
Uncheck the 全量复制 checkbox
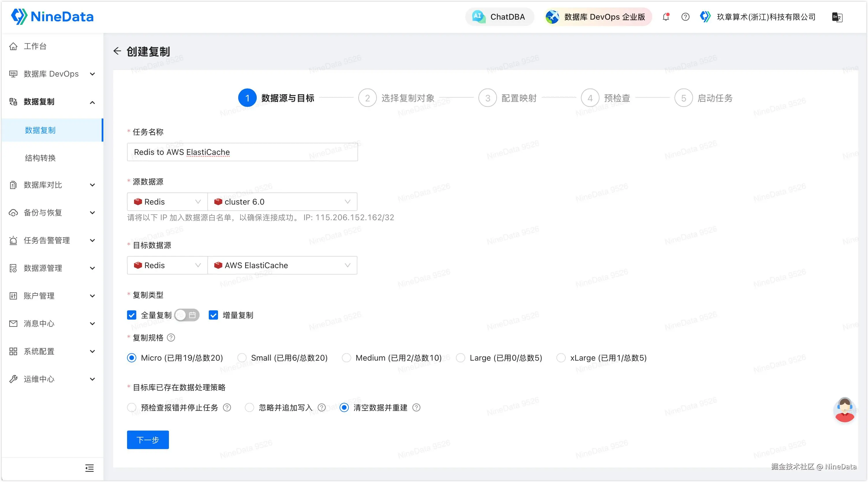(x=132, y=315)
